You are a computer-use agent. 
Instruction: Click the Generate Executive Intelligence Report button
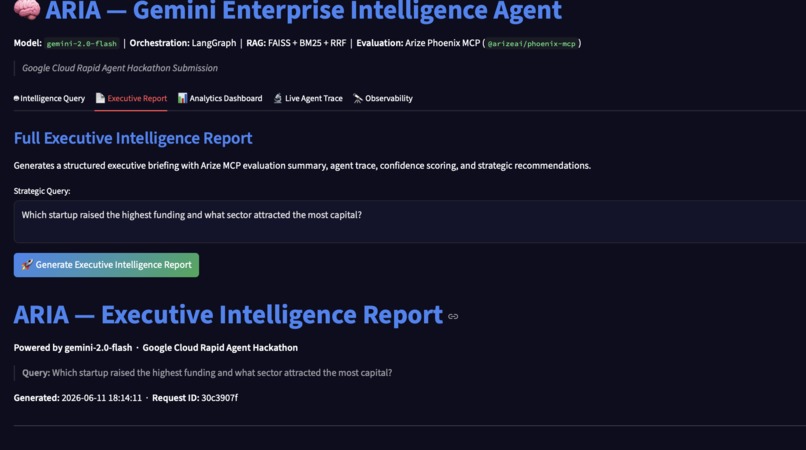(106, 265)
